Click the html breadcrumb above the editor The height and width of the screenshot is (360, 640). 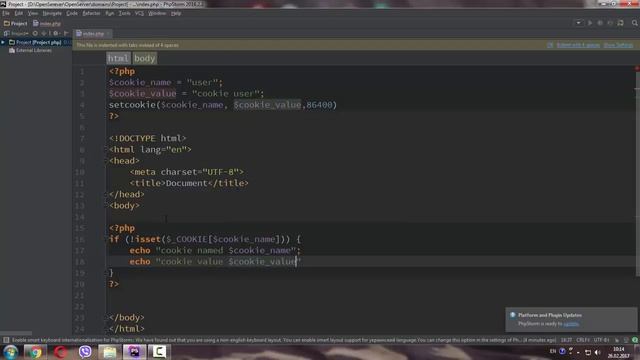(x=118, y=58)
